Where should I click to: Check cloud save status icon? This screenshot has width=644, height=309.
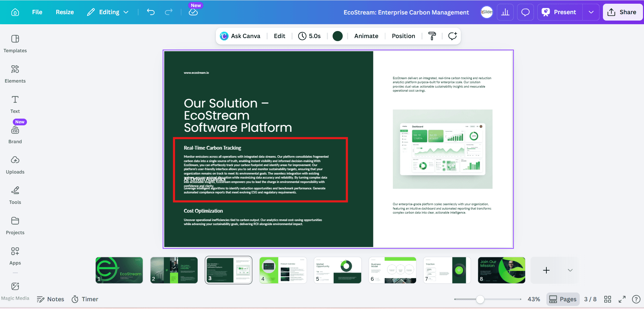[x=193, y=12]
